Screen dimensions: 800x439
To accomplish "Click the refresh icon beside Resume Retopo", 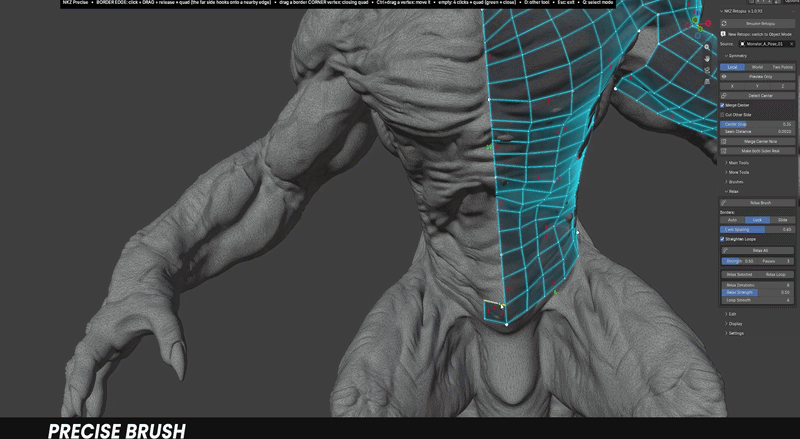I will (724, 23).
